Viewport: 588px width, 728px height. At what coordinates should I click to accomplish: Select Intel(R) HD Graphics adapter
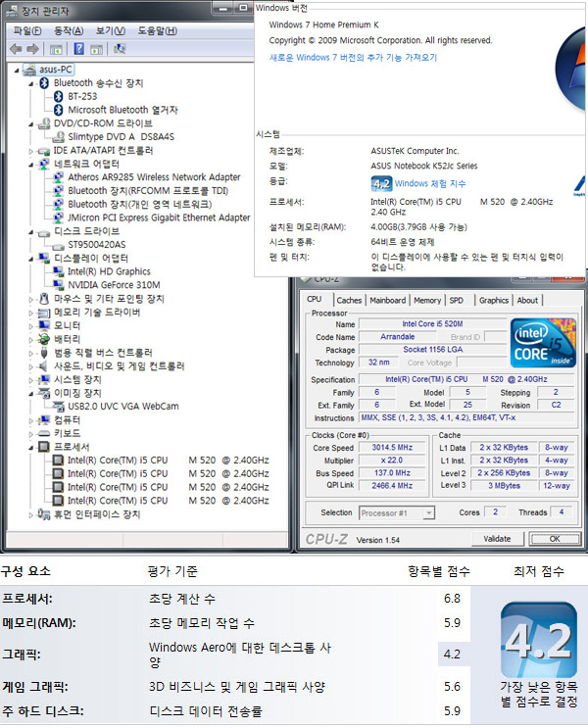coord(109,271)
